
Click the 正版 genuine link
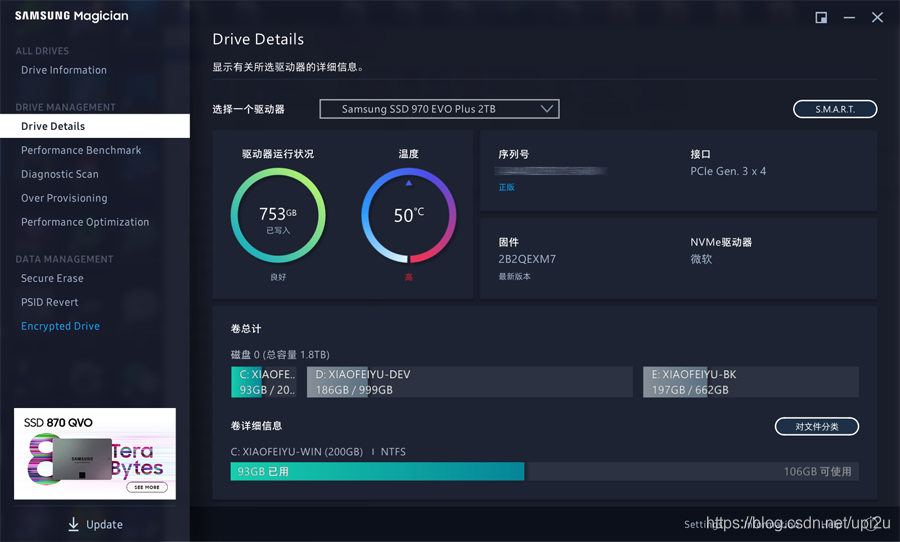click(x=506, y=187)
